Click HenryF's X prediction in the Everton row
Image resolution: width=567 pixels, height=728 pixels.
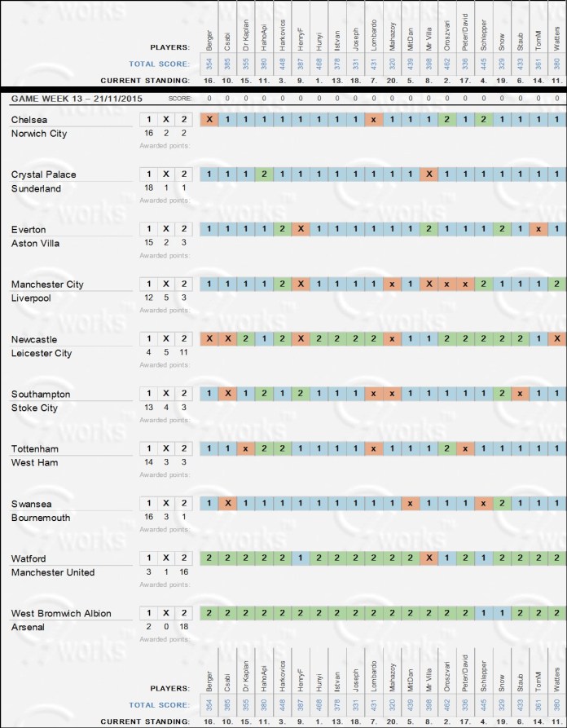coord(301,229)
